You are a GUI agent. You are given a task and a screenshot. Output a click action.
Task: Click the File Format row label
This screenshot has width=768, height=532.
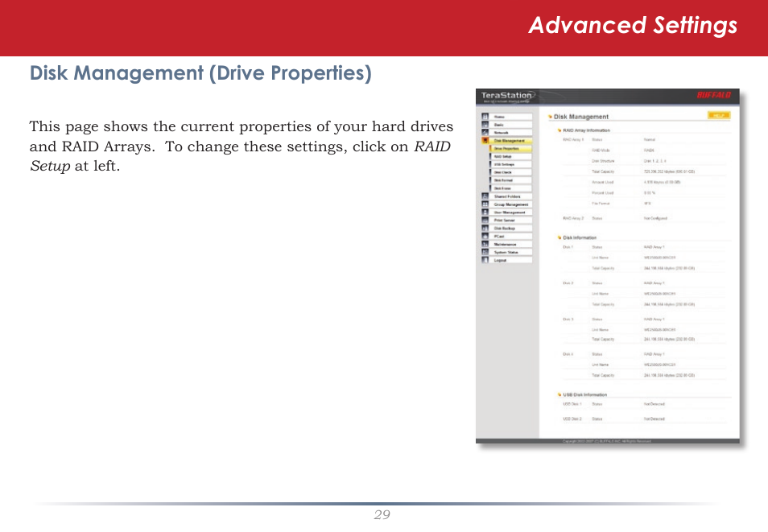601,204
